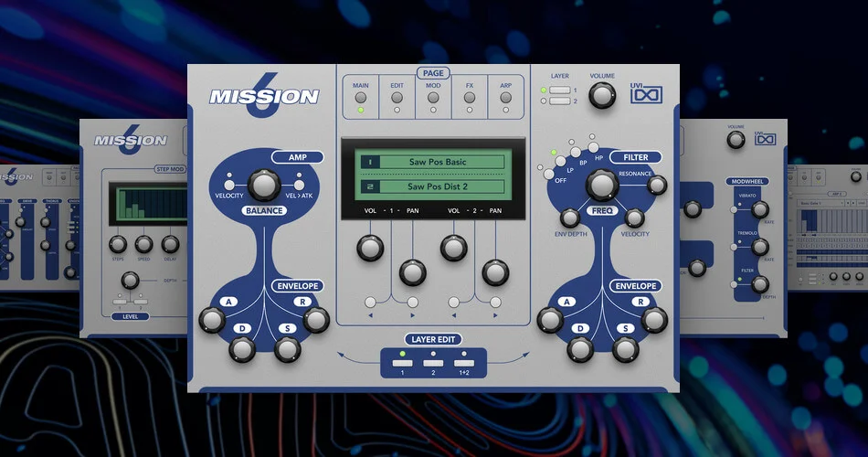Click the filter envelope S knob
Image resolution: width=868 pixels, height=457 pixels.
coord(626,349)
